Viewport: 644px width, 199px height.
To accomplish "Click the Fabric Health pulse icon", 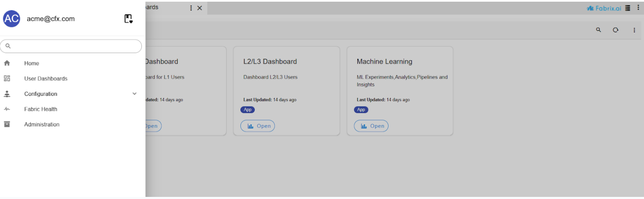I will pyautogui.click(x=7, y=109).
